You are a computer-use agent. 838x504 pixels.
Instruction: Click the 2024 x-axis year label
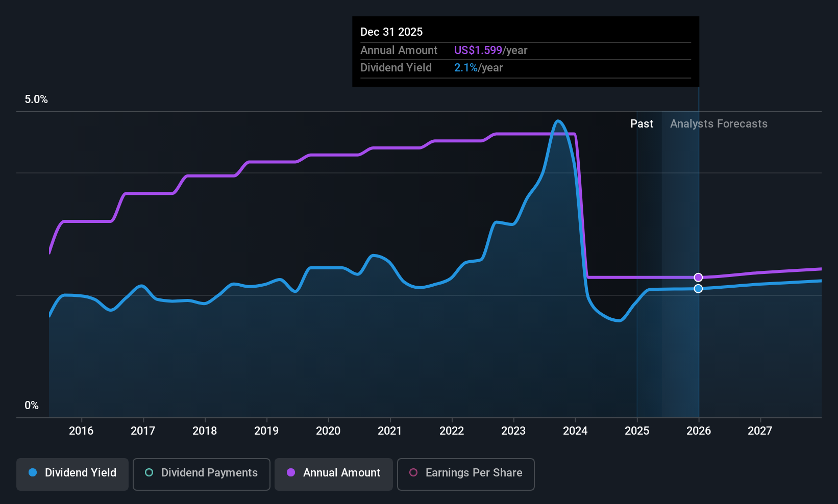click(x=575, y=431)
